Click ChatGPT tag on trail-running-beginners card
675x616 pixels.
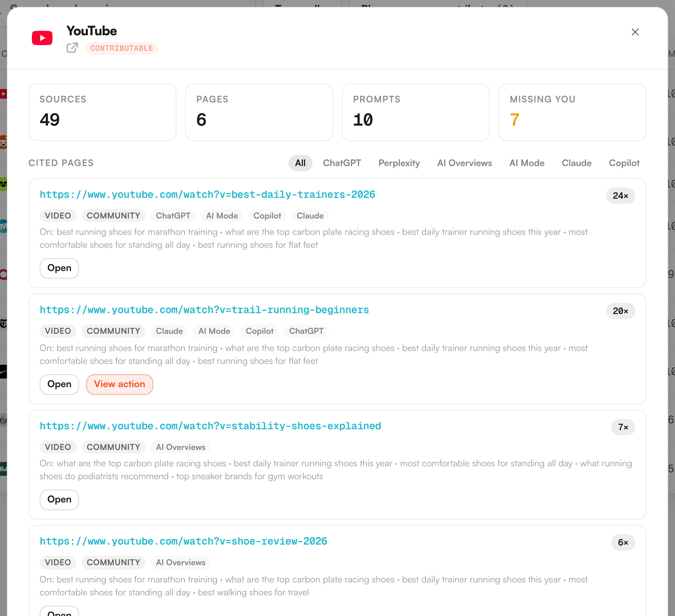coord(307,331)
